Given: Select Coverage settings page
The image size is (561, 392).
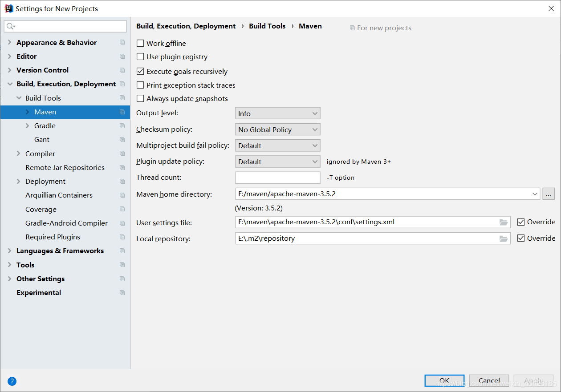Looking at the screenshot, I should click(41, 209).
